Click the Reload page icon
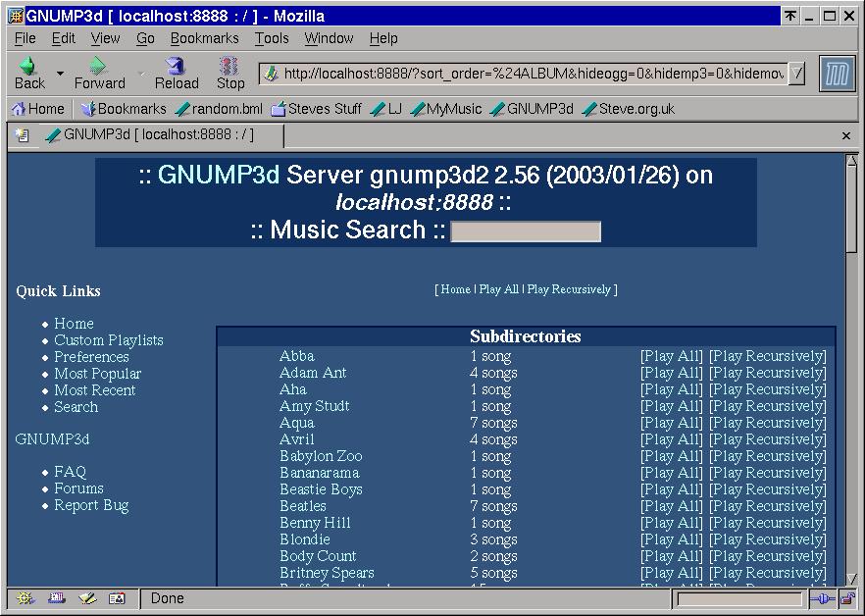 (176, 66)
